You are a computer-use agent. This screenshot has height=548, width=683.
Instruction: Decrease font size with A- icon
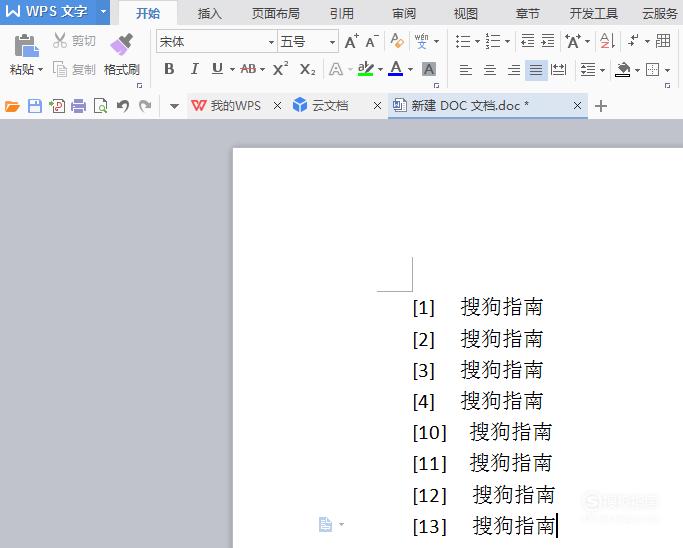tap(372, 41)
